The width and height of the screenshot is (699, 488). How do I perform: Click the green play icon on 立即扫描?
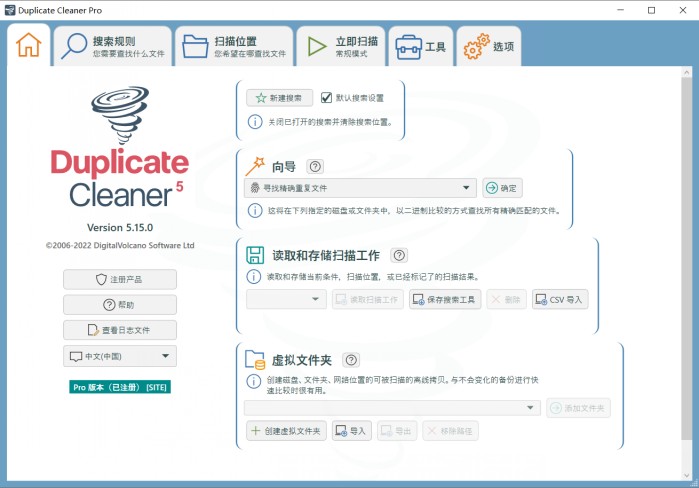(317, 46)
